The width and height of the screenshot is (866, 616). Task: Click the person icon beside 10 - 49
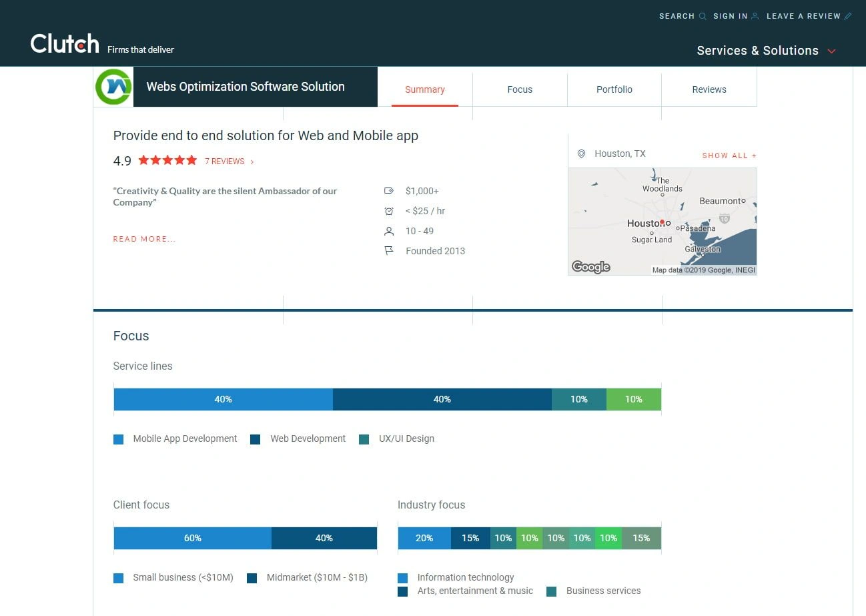389,231
